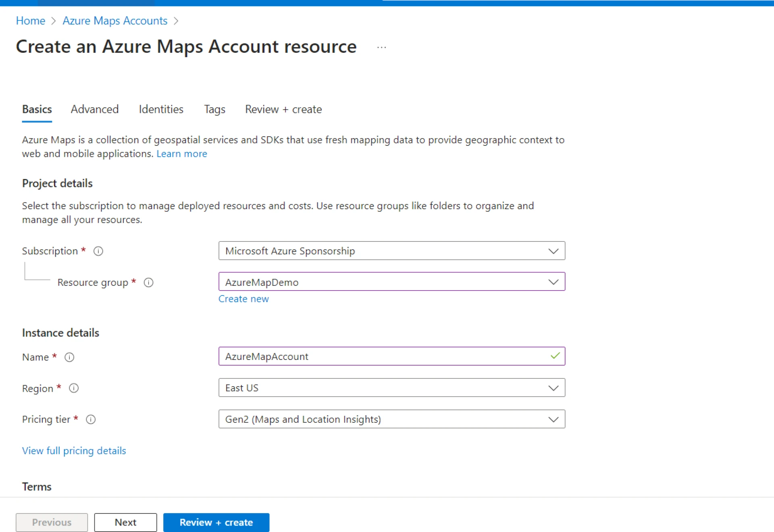
Task: Open View full pricing details
Action: click(x=74, y=451)
